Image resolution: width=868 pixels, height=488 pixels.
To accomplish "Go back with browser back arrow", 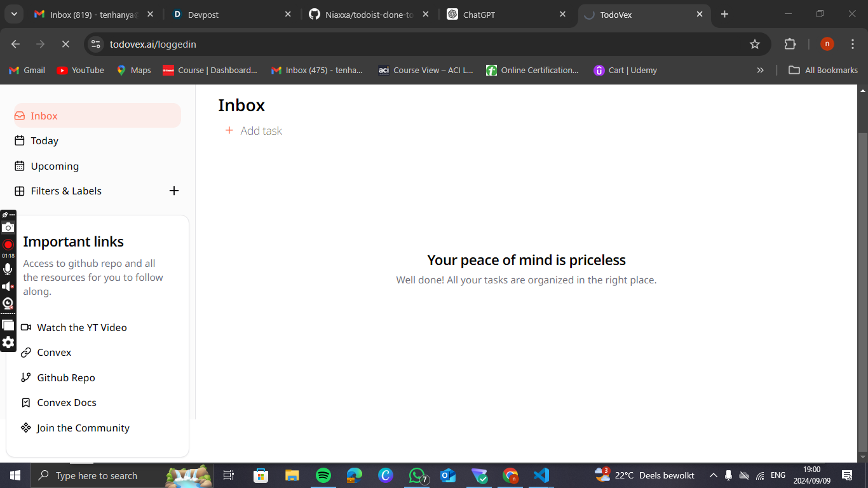I will [x=16, y=44].
